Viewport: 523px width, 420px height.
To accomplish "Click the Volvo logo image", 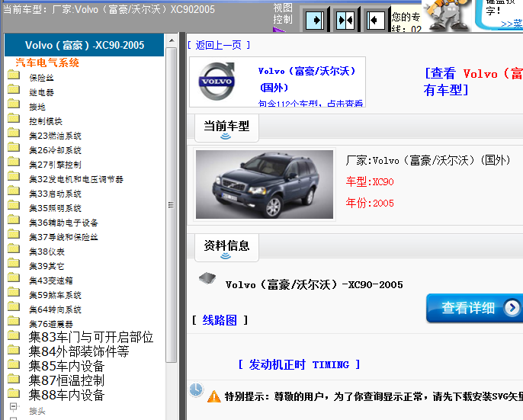I will [x=217, y=81].
